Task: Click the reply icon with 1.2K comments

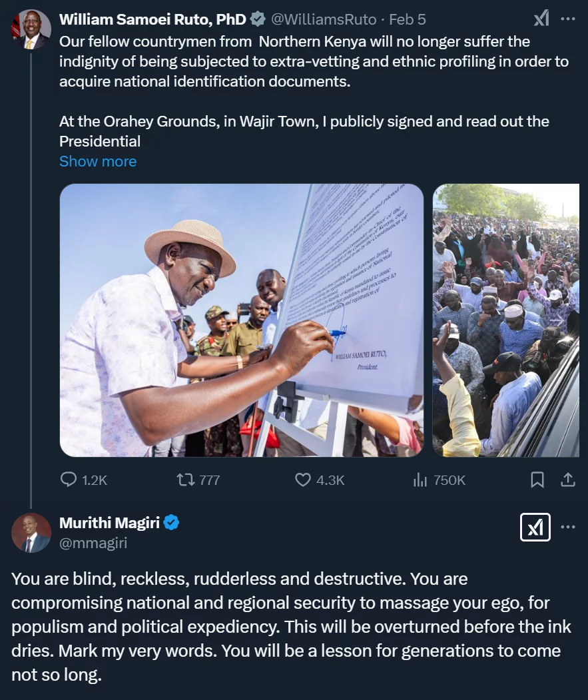Action: pos(69,480)
